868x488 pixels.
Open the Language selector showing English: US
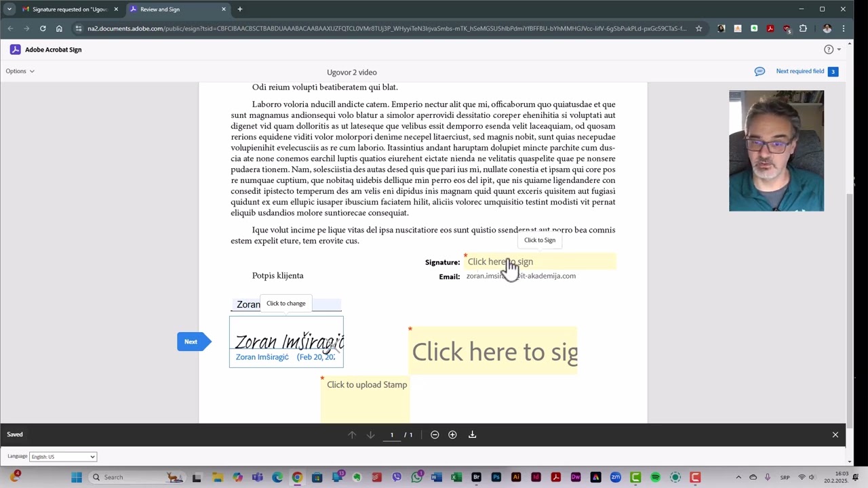pos(62,456)
